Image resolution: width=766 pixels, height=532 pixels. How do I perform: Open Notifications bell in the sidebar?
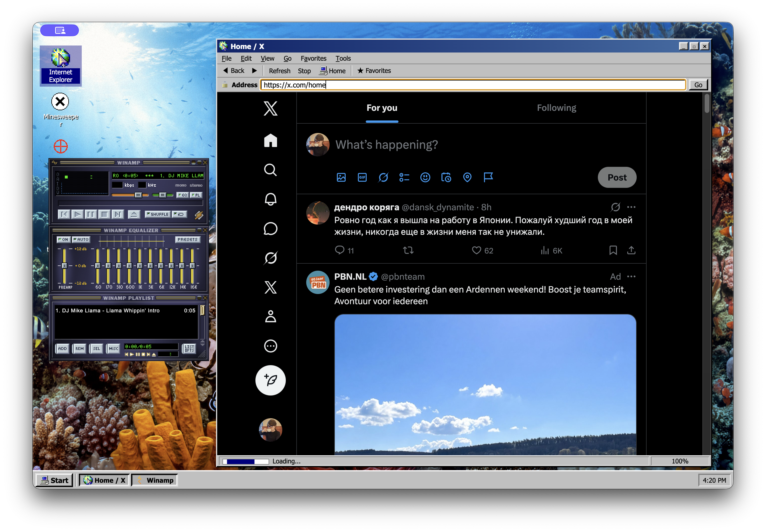click(x=270, y=200)
